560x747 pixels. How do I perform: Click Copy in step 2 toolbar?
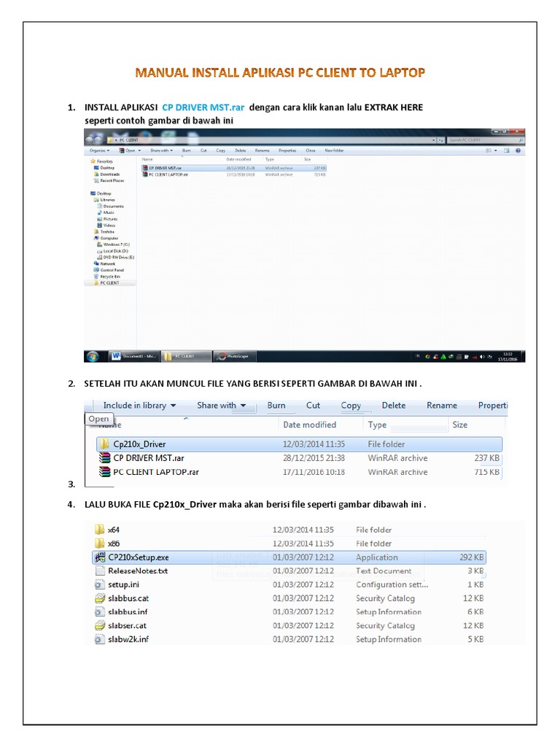[x=351, y=406]
